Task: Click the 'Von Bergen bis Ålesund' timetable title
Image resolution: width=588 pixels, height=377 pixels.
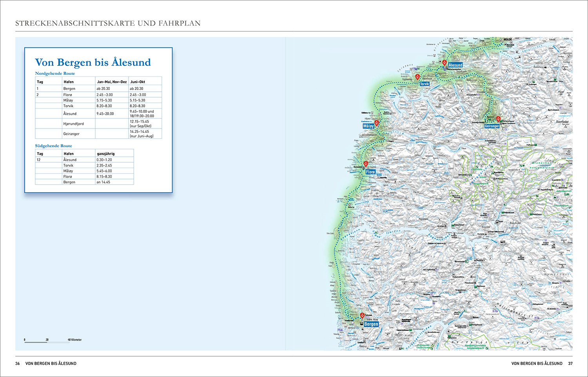Action: click(x=93, y=62)
